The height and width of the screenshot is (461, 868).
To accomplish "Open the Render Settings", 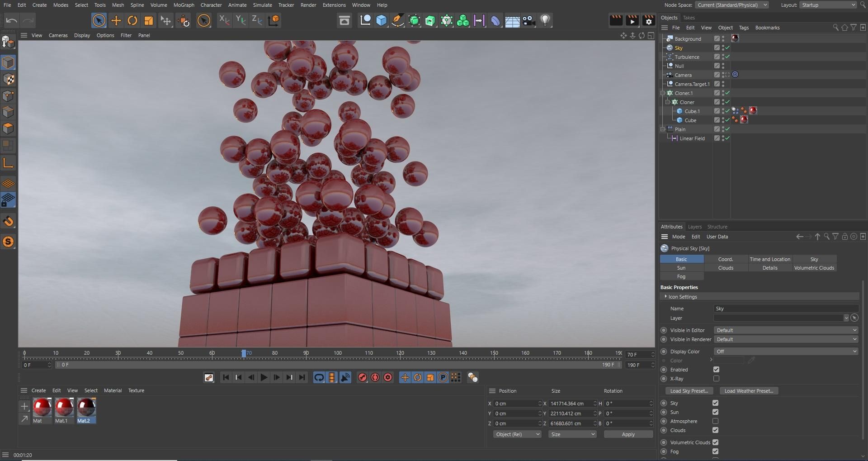I will point(648,20).
